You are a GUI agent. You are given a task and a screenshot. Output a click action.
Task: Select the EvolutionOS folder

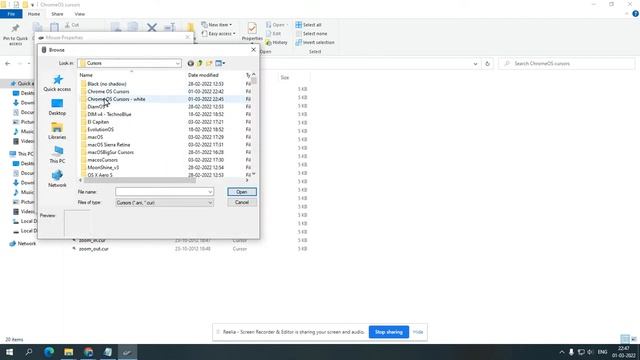(x=100, y=129)
